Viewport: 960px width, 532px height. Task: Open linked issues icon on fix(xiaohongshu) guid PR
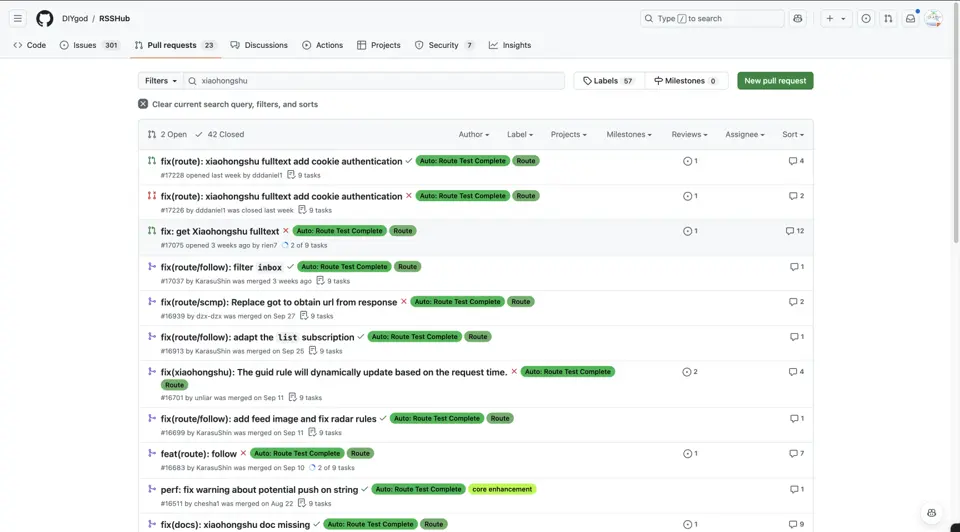tap(689, 372)
